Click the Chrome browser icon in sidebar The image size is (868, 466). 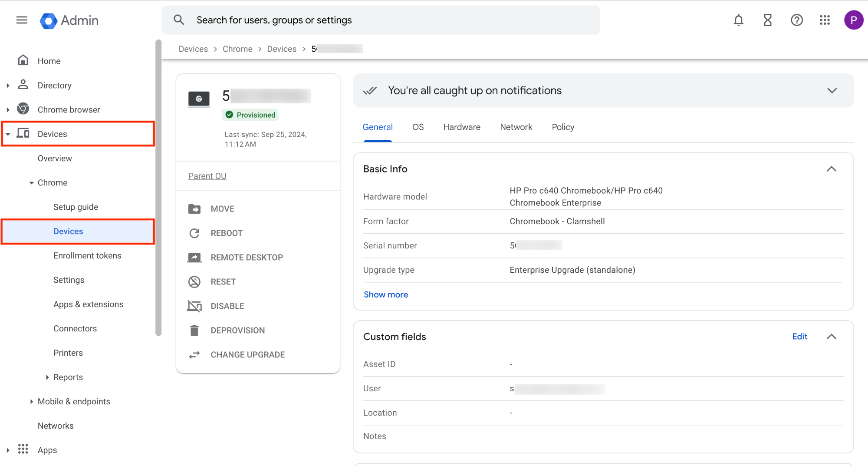click(23, 109)
